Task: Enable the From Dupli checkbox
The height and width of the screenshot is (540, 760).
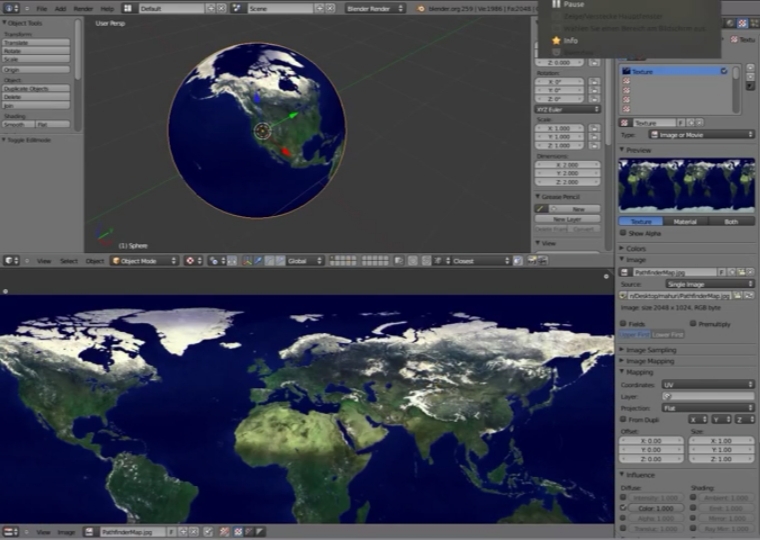Action: (x=623, y=419)
